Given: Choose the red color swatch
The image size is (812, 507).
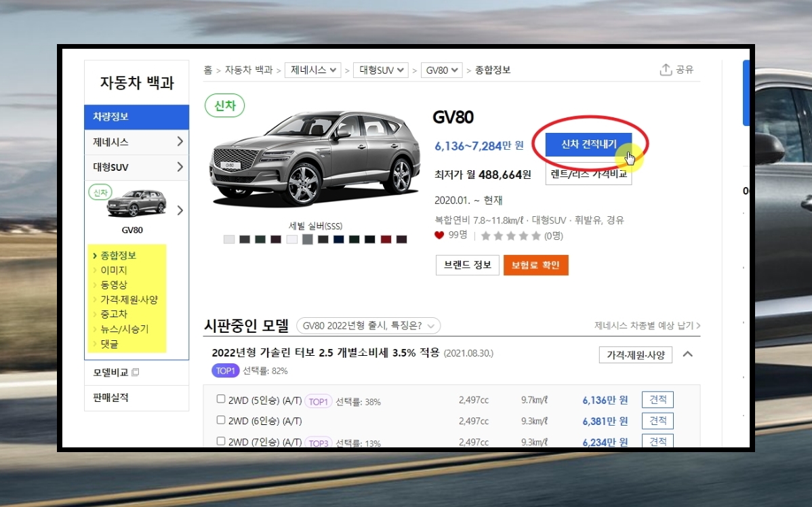Looking at the screenshot, I should click(x=386, y=239).
